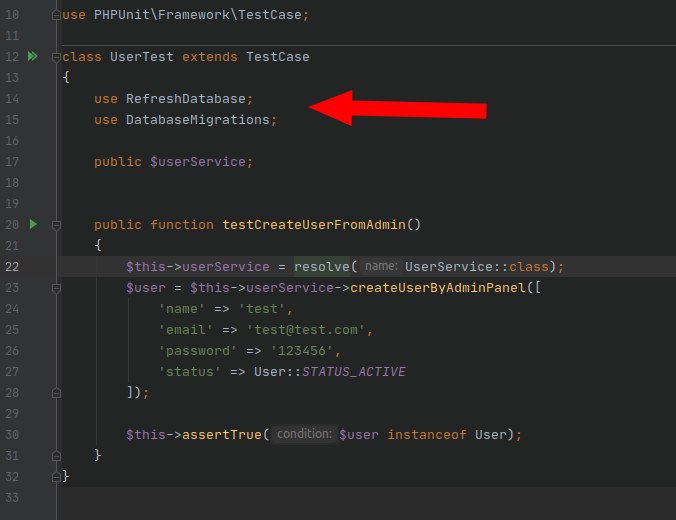Click the '123456' password string
Viewport: 676px width, 520px height.
301,351
